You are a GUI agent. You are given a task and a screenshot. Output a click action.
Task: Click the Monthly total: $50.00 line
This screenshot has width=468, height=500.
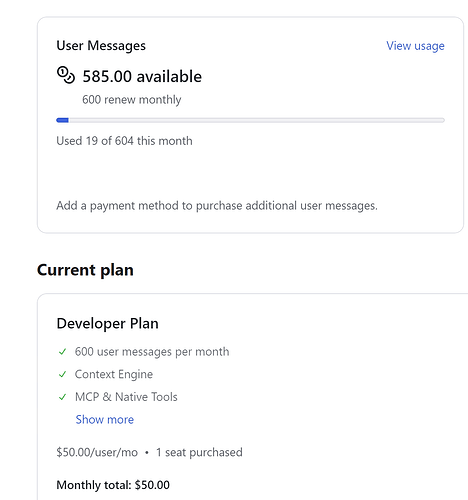click(x=113, y=485)
